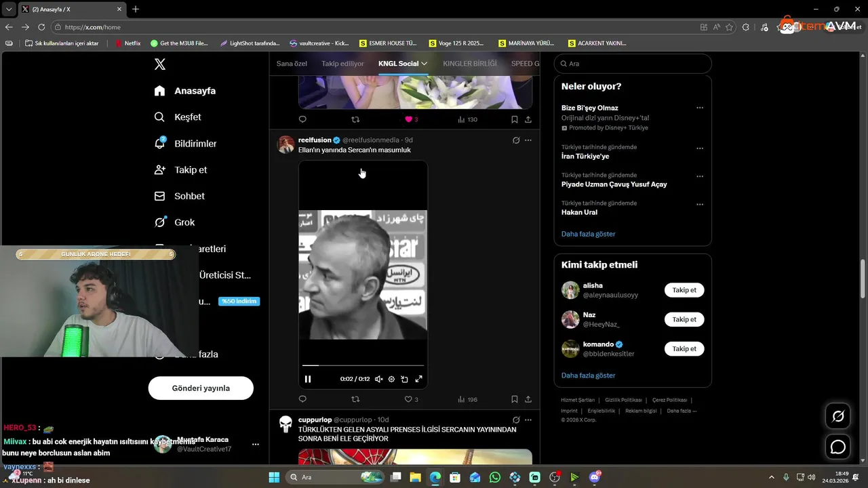Open cuppurlop profile name

click(x=315, y=420)
